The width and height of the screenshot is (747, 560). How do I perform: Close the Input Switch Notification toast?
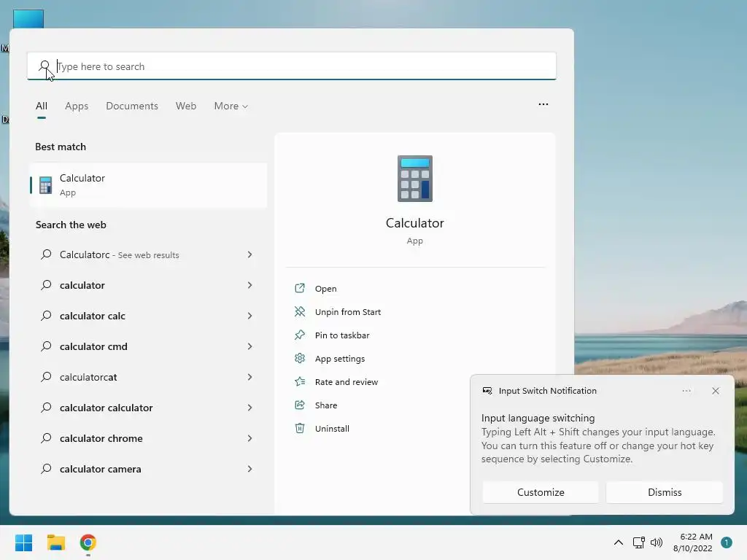[716, 391]
